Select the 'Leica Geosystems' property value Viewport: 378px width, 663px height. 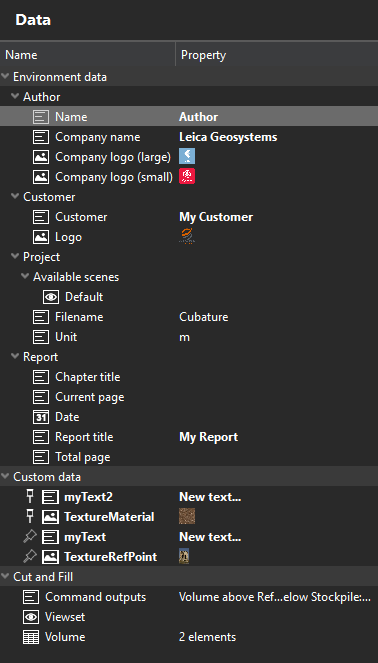[228, 137]
